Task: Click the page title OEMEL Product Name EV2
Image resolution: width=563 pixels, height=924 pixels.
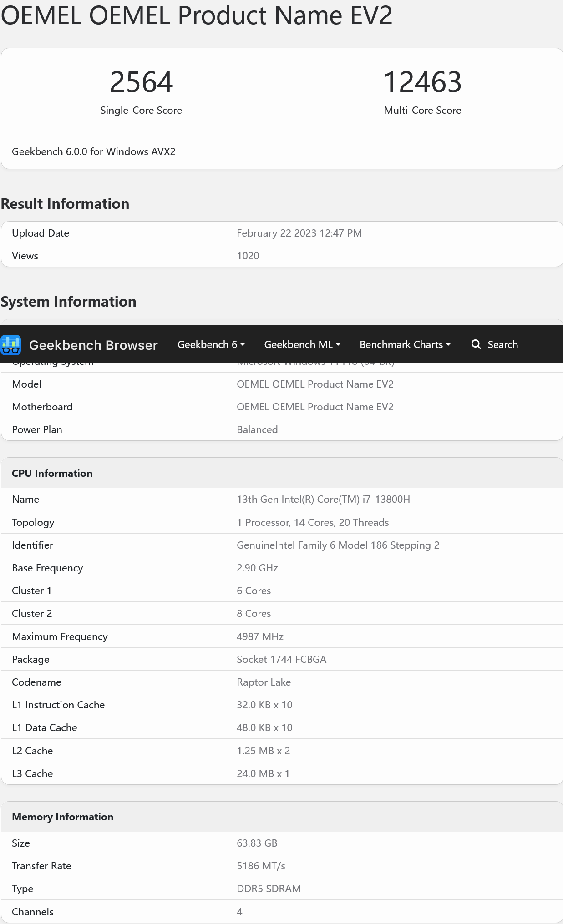Action: (x=196, y=15)
